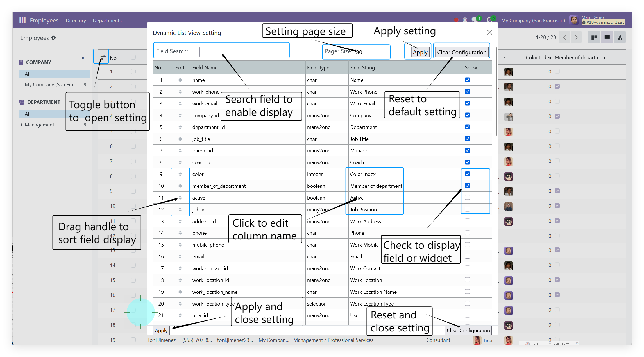Click the sort handle of the email row
The image size is (644, 357).
[180, 257]
